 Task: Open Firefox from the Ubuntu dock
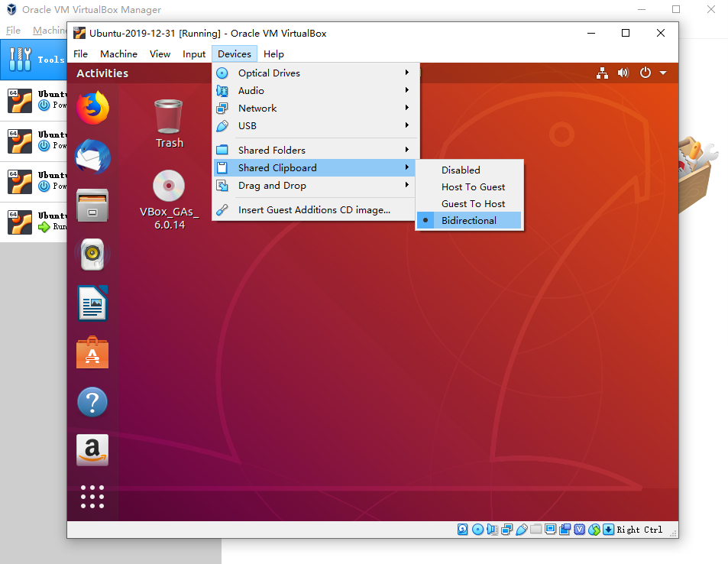[x=92, y=108]
